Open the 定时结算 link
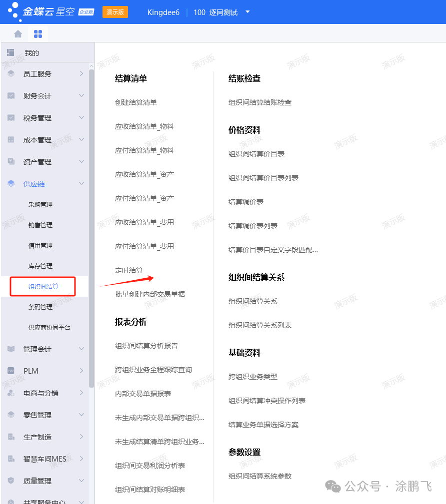446x504 pixels. pyautogui.click(x=129, y=270)
